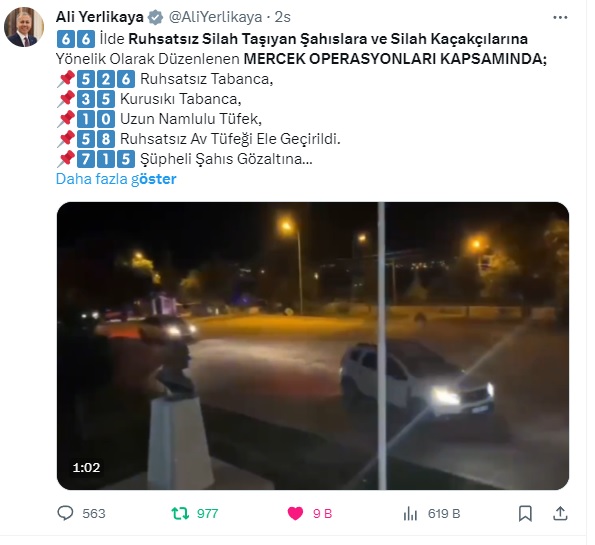Toggle the bookmark icon

(x=526, y=513)
